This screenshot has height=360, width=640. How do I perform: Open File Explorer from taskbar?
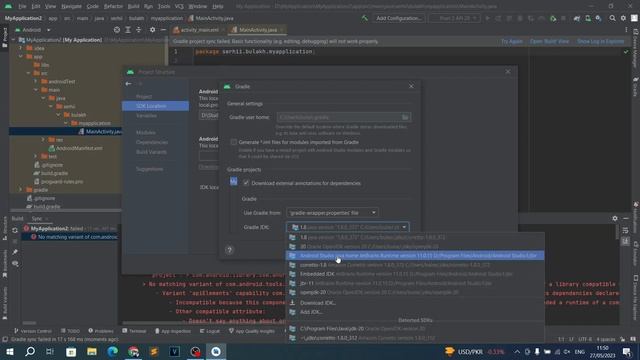point(92,351)
